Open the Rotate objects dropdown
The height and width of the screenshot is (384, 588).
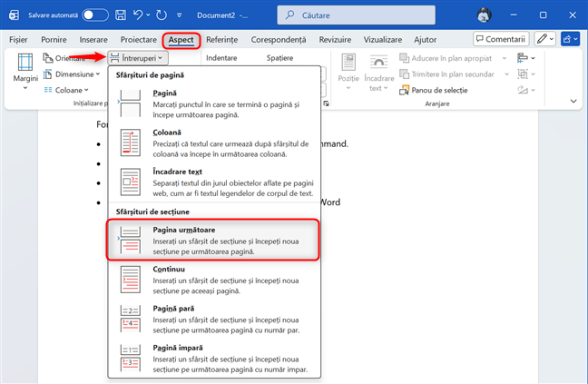click(x=525, y=90)
